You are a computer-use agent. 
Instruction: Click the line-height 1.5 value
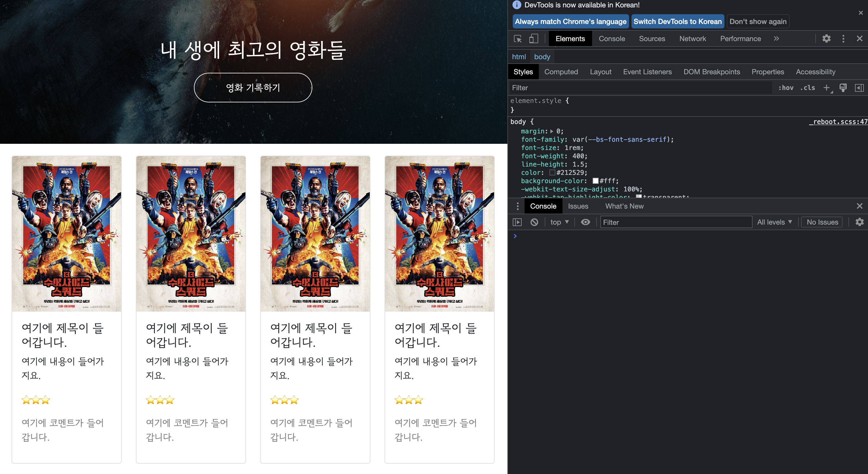pos(578,165)
